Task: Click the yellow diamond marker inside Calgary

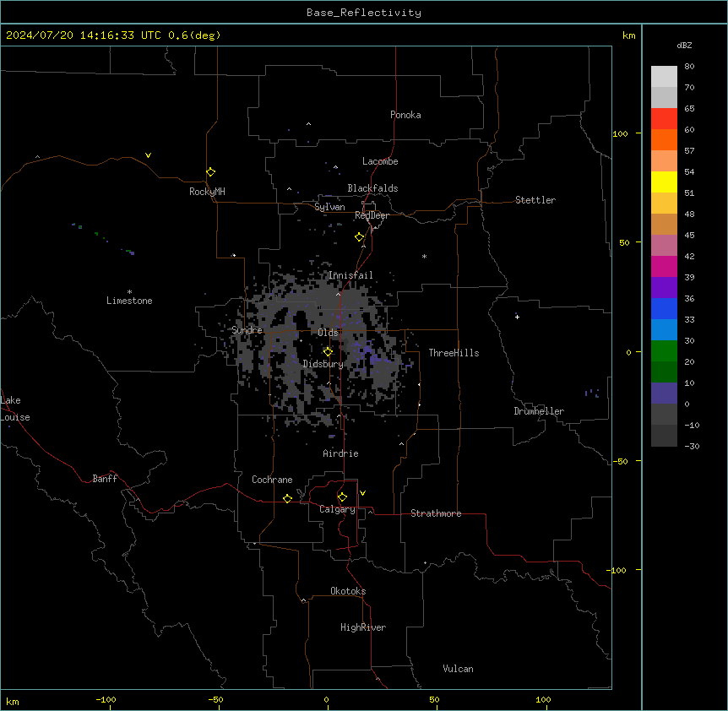Action: pos(342,497)
